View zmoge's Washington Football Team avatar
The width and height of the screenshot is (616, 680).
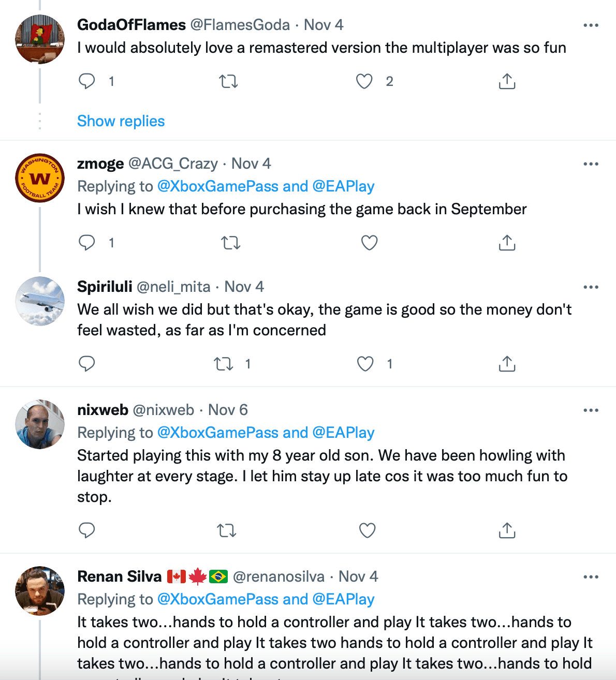point(40,178)
